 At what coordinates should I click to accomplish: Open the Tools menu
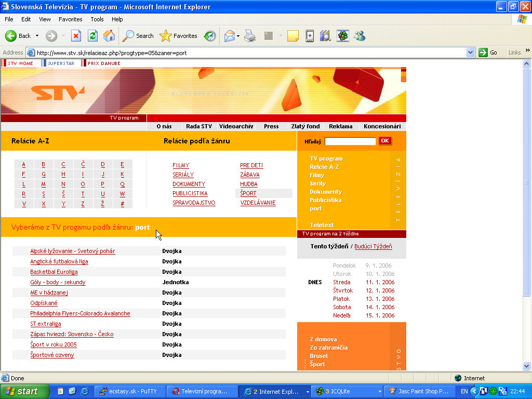(97, 19)
